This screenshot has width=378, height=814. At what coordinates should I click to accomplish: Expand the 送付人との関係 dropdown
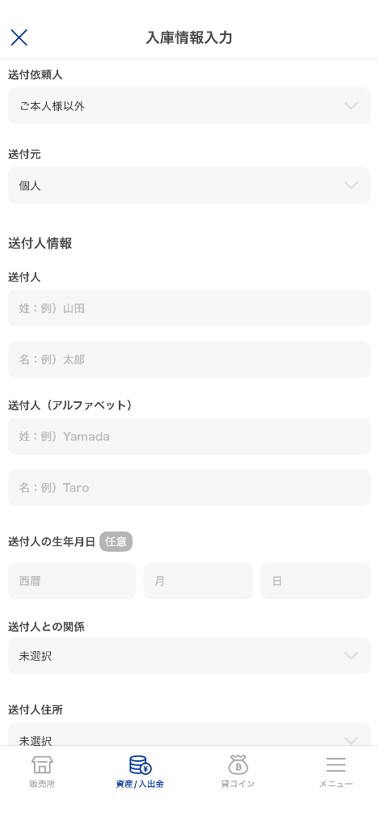[189, 656]
